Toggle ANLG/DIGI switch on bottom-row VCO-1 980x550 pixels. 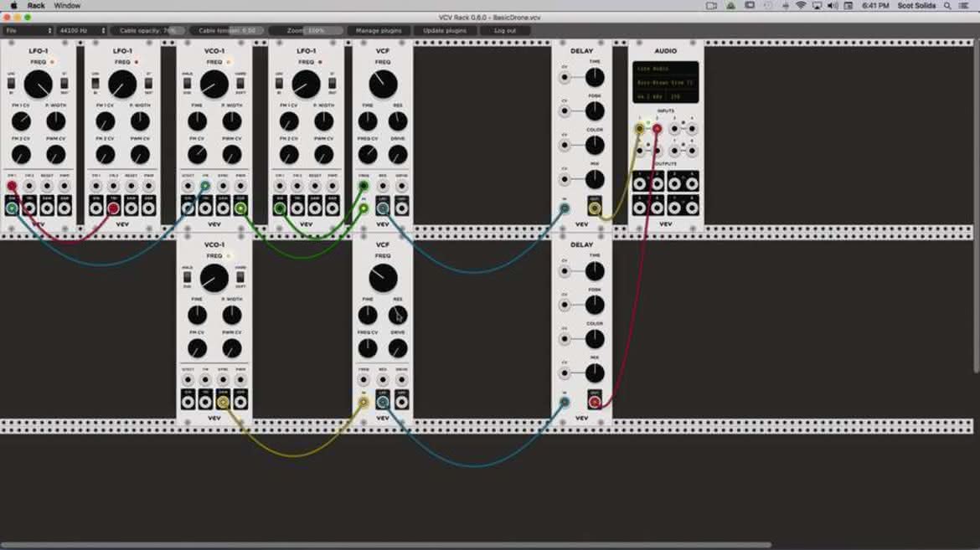tap(187, 277)
